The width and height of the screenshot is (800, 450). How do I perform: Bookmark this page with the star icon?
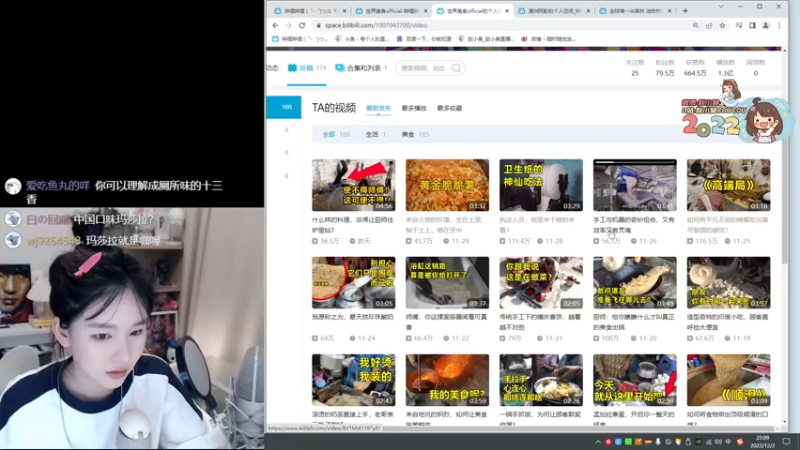click(722, 26)
